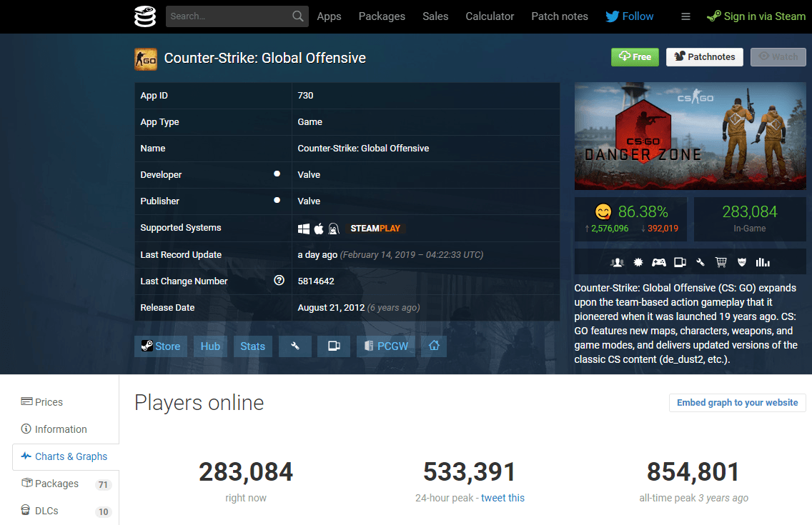Click the wrench icon in feature row
The height and width of the screenshot is (525, 812).
tap(700, 262)
